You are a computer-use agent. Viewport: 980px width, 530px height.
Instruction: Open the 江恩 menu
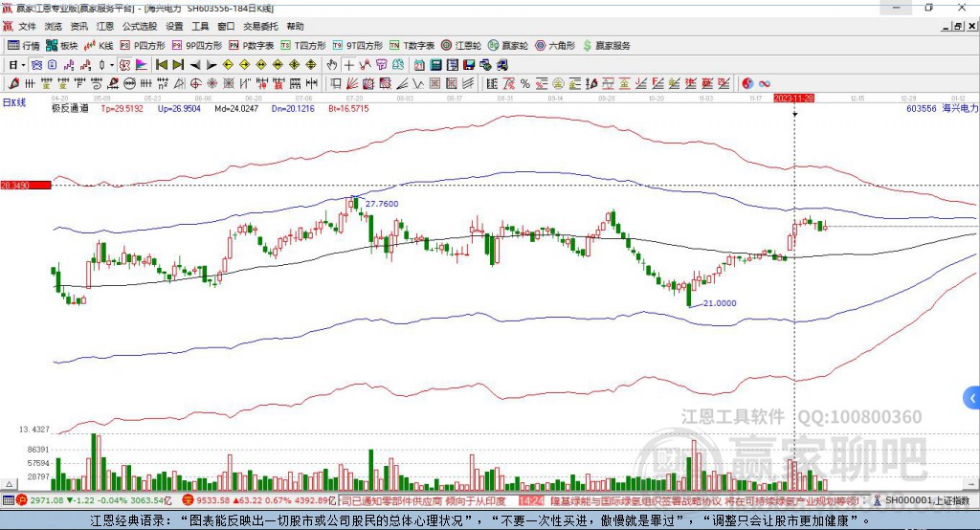point(105,26)
